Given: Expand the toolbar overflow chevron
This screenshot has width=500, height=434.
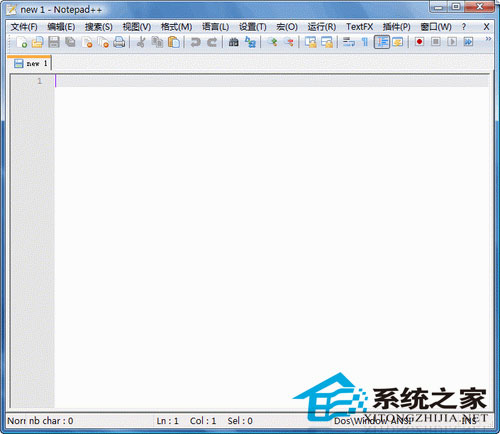Looking at the screenshot, I should (488, 39).
